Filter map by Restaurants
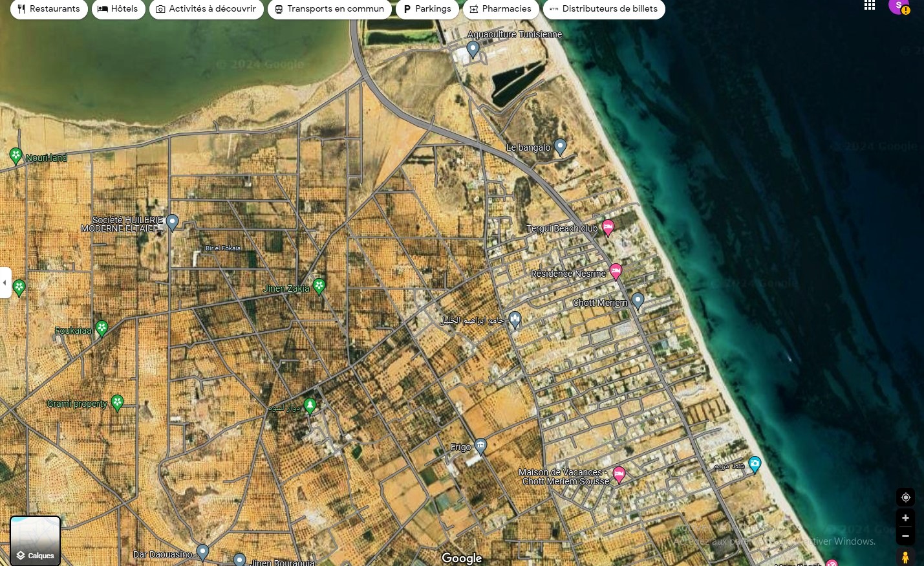Image resolution: width=924 pixels, height=566 pixels. (49, 9)
